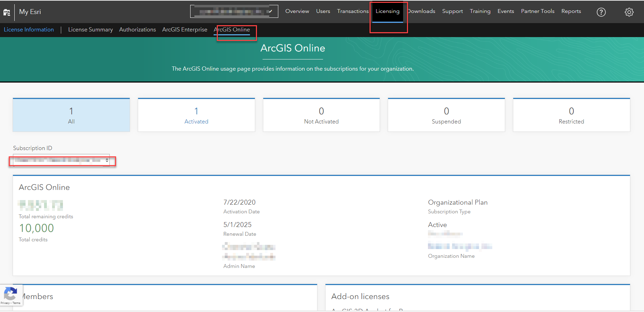Screen dimensions: 644x312
Task: Filter by Activated subscriptions card
Action: (196, 115)
